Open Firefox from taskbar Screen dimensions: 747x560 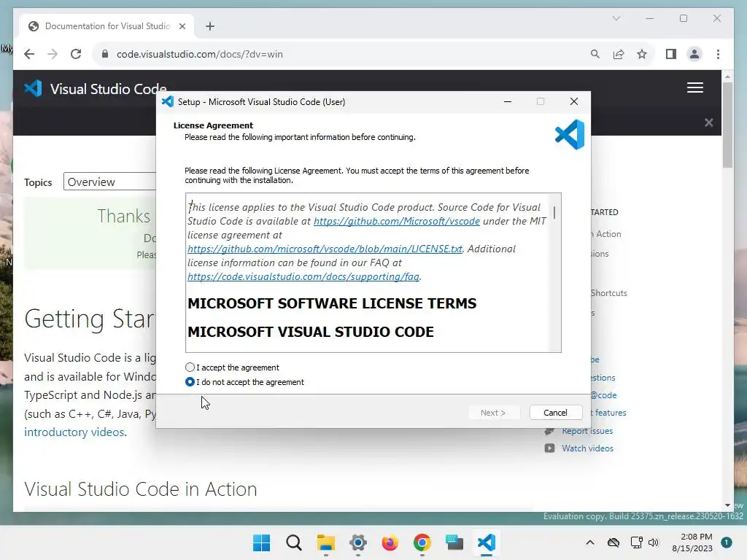tap(390, 542)
